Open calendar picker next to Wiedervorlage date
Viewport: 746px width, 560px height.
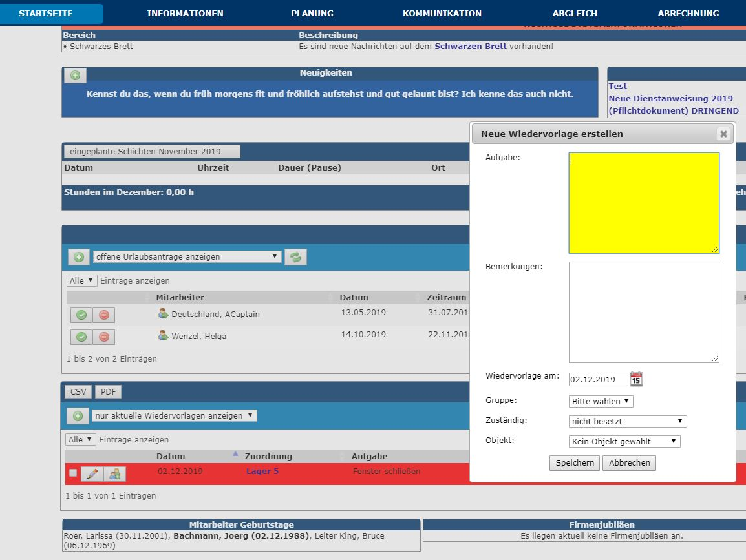coord(636,379)
